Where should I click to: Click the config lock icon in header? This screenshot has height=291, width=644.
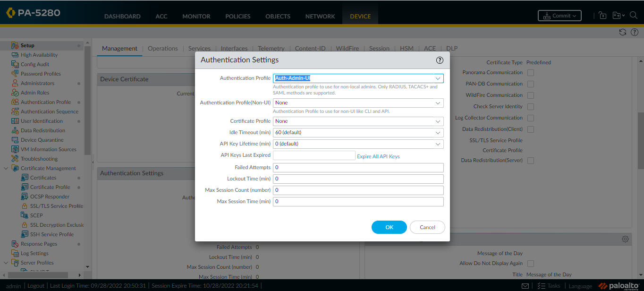(x=602, y=16)
